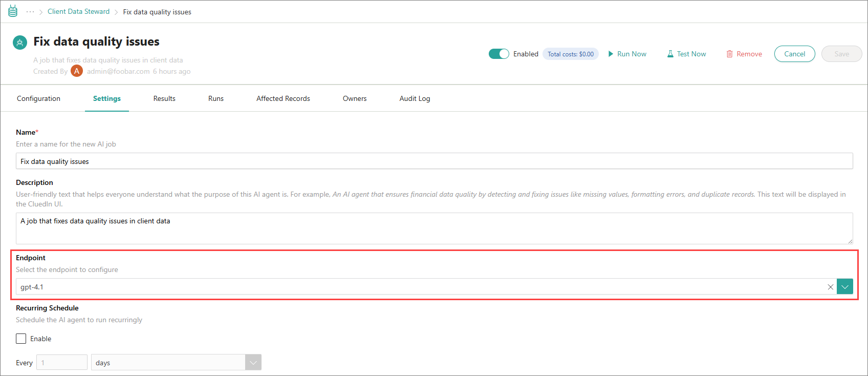Click the Test Now flask icon
Screen dimensions: 868x376
(x=670, y=54)
